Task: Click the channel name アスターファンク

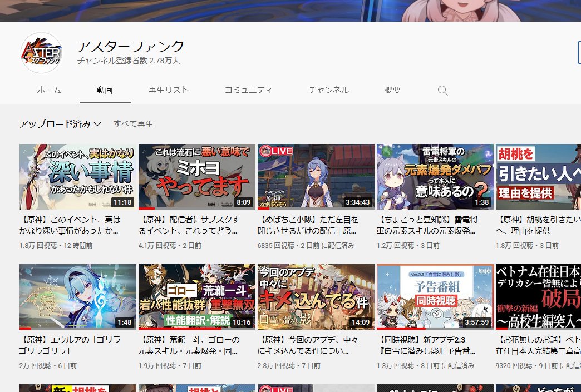Action: pyautogui.click(x=130, y=47)
